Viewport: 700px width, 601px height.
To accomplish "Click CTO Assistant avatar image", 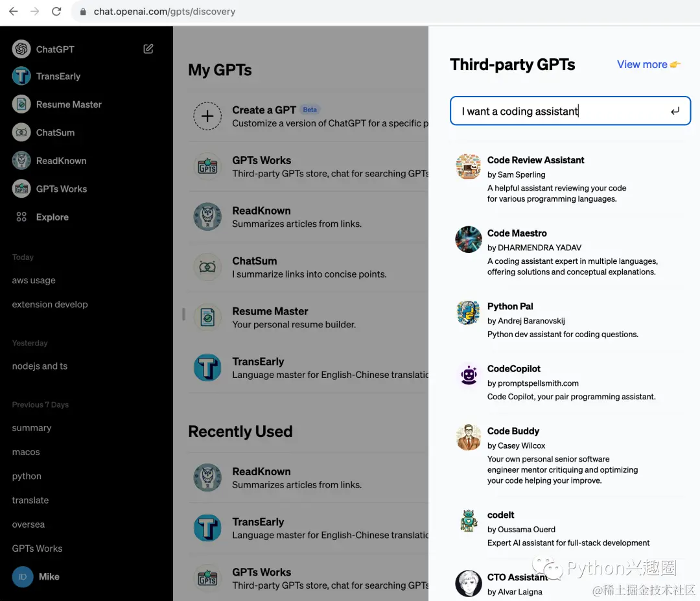I will point(469,583).
